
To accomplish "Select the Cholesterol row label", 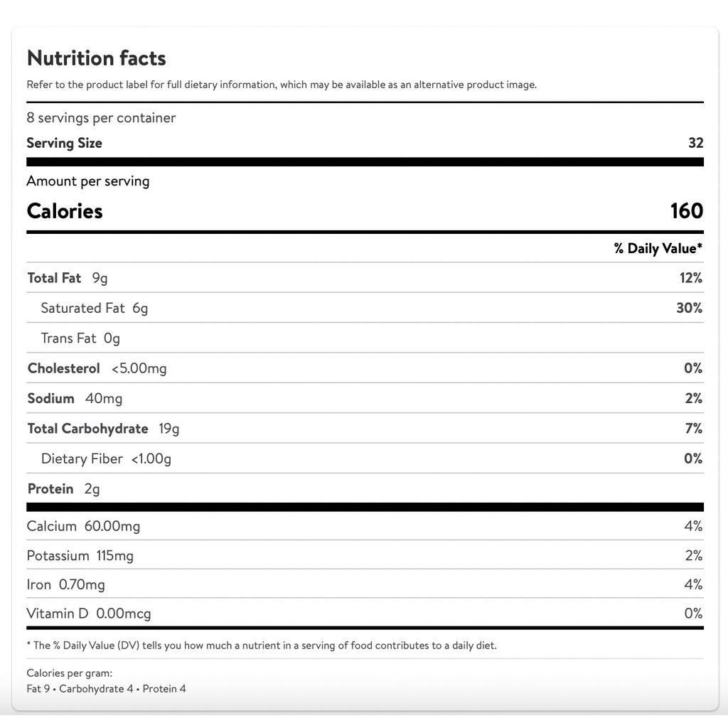I will [64, 368].
